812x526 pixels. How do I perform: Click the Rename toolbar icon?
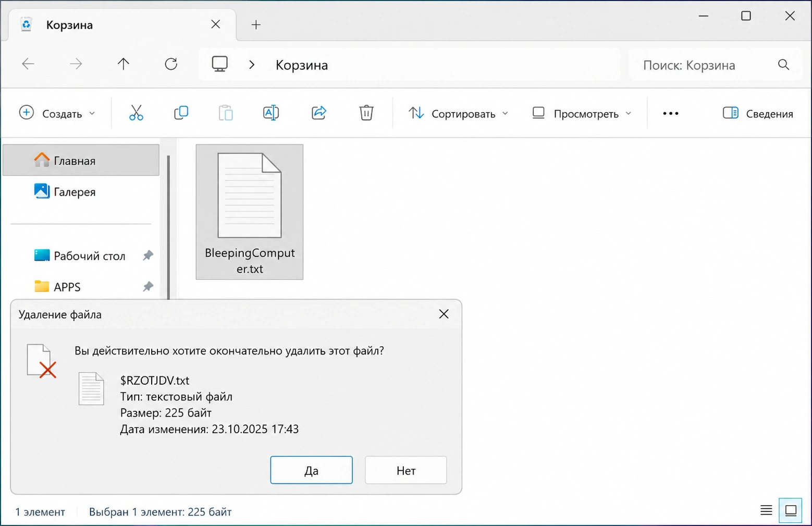271,113
